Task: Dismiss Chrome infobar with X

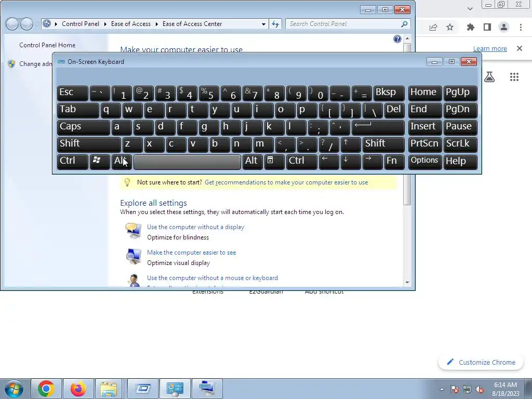Action: point(519,48)
